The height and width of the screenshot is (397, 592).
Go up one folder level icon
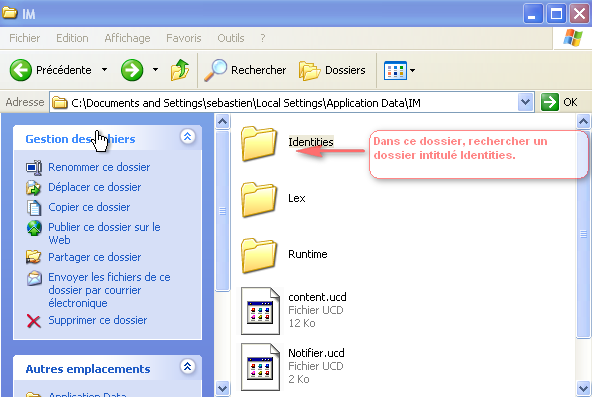point(180,70)
